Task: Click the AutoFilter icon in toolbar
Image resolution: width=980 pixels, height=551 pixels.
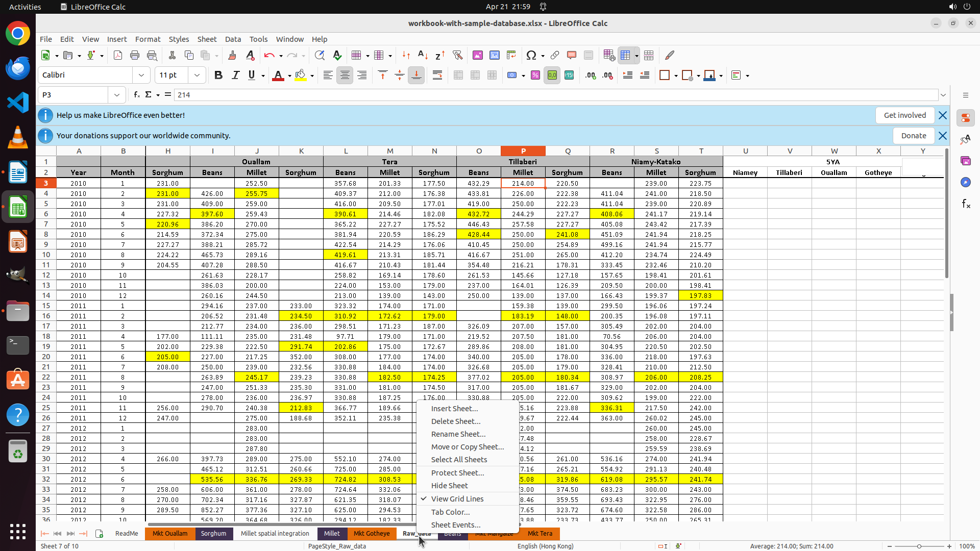Action: coord(457,55)
